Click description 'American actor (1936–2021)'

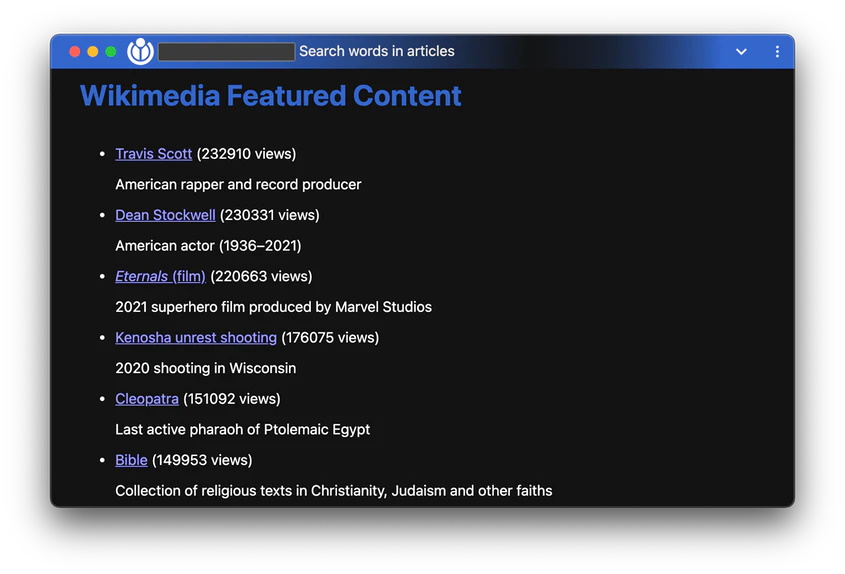209,246
